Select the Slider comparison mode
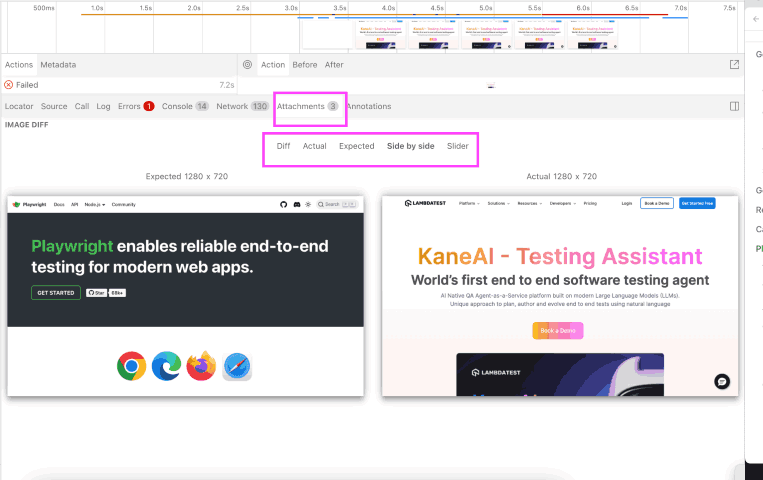The height and width of the screenshot is (480, 763). pyautogui.click(x=458, y=146)
